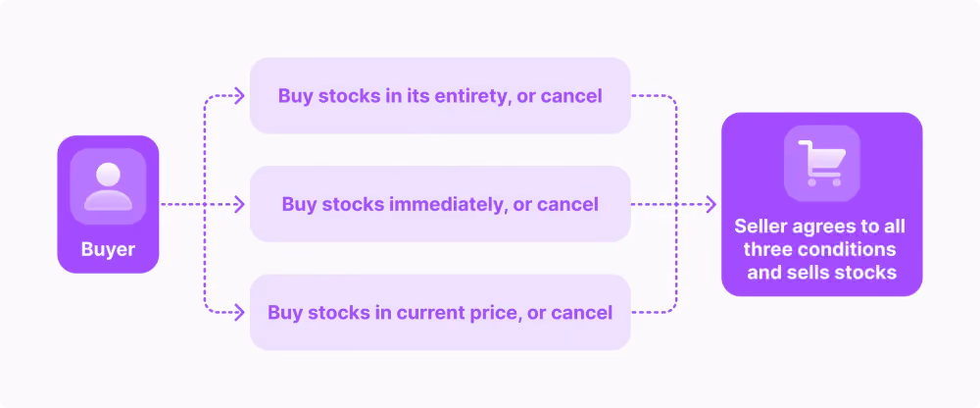Click arrowhead pointing to immediately condition box

point(239,204)
